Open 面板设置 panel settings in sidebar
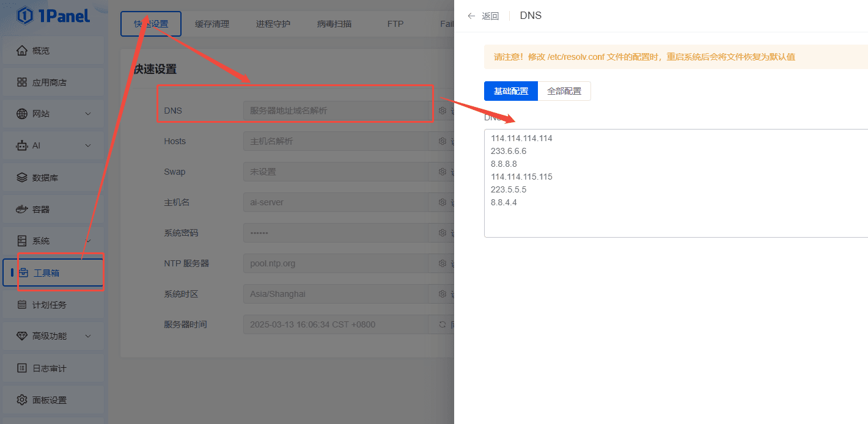Image resolution: width=868 pixels, height=424 pixels. (x=49, y=400)
